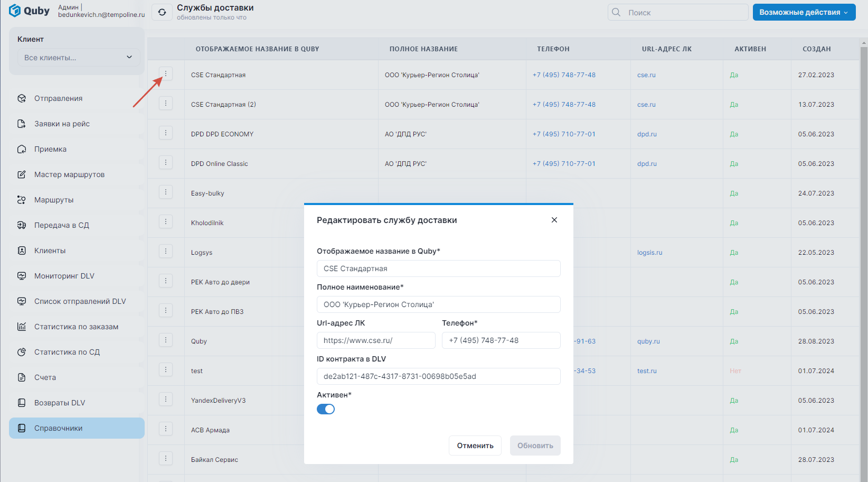Open row menu for Quby service
868x482 pixels.
[166, 340]
